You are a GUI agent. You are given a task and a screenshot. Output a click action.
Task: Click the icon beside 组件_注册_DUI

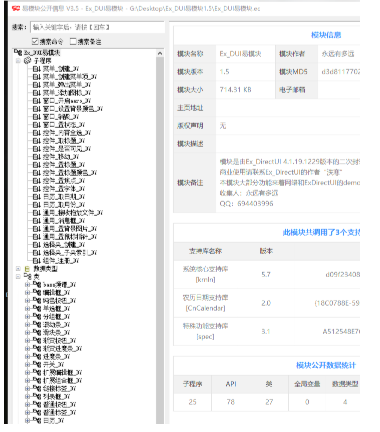(x=37, y=261)
